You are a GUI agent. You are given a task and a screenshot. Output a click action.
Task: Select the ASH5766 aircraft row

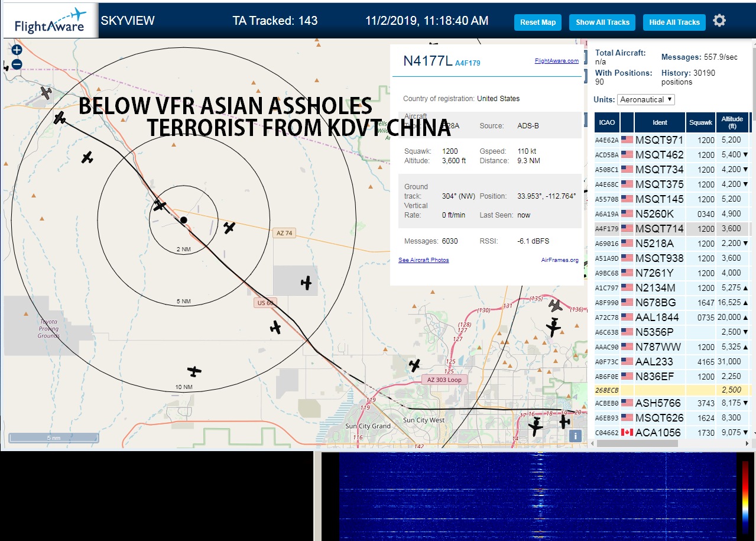(672, 403)
